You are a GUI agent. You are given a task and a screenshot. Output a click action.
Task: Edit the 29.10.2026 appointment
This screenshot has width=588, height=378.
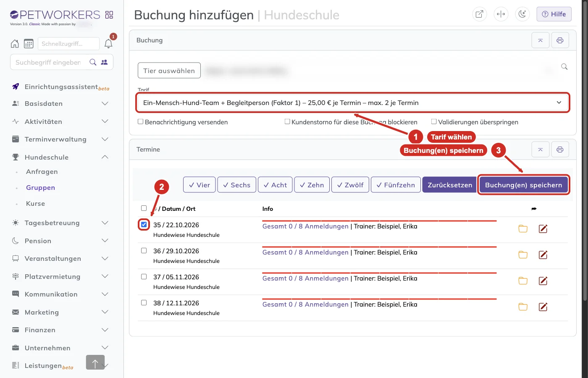coord(543,255)
